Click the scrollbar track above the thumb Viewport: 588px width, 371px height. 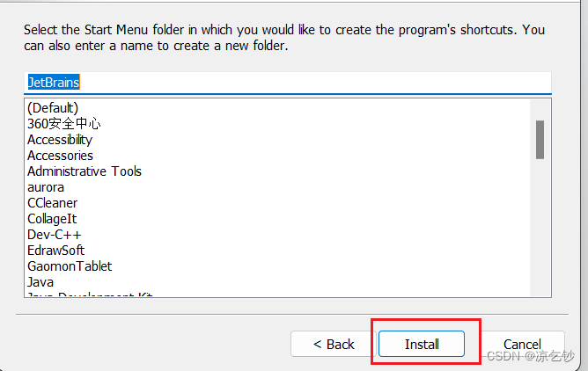(x=540, y=110)
